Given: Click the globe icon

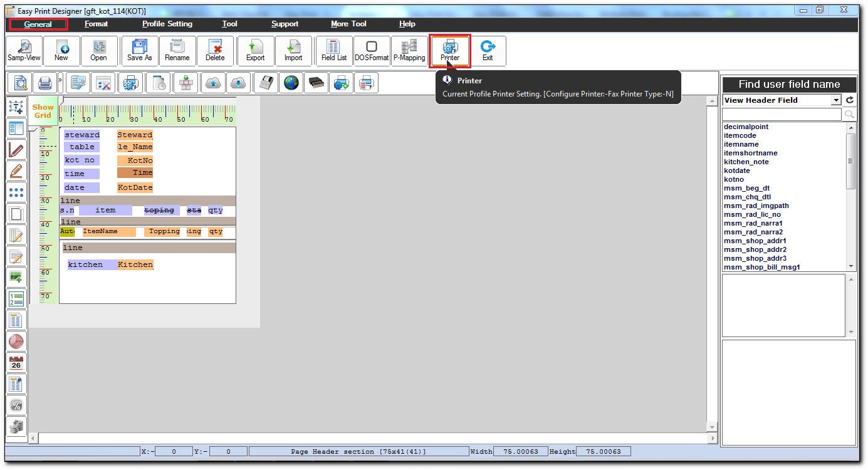Looking at the screenshot, I should (291, 83).
